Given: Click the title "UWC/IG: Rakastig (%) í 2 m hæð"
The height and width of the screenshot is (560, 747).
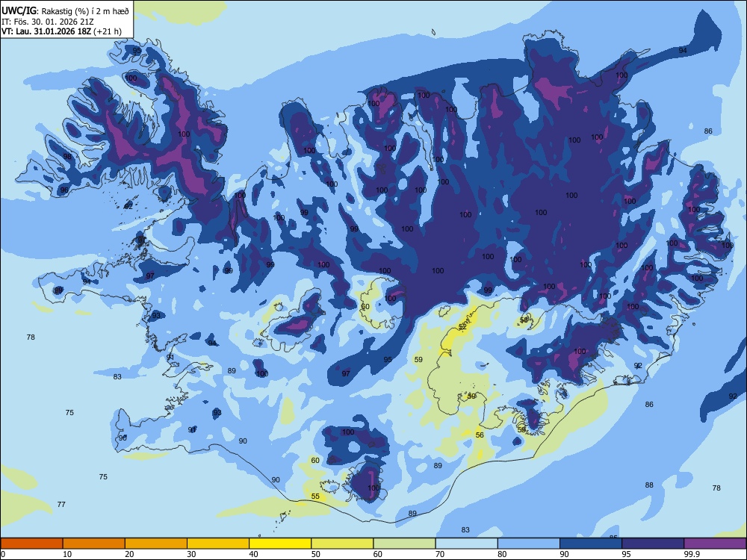Looking at the screenshot, I should point(65,10).
